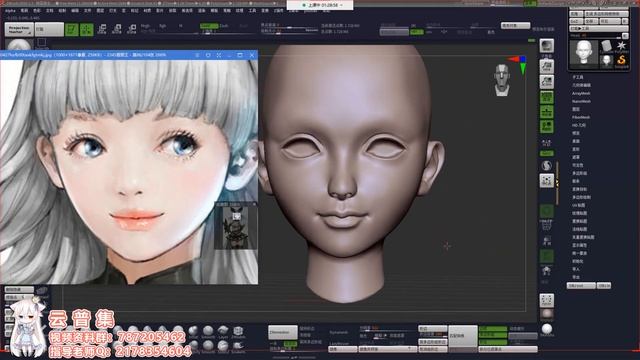
Task: Click the image viewer pin-on-top icon
Action: 208,55
